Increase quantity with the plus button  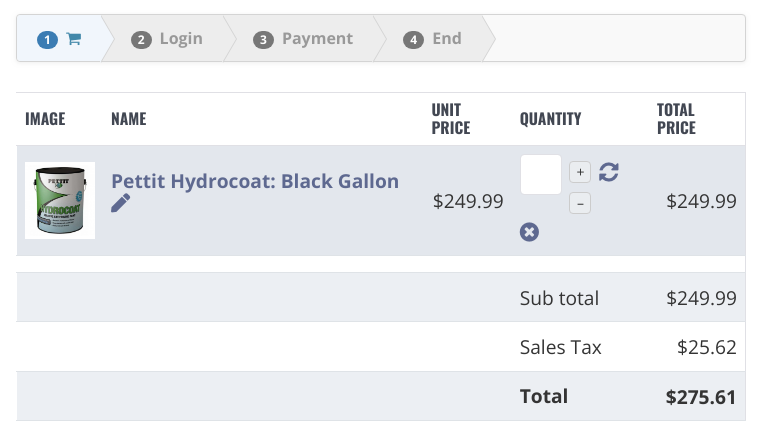coord(580,172)
